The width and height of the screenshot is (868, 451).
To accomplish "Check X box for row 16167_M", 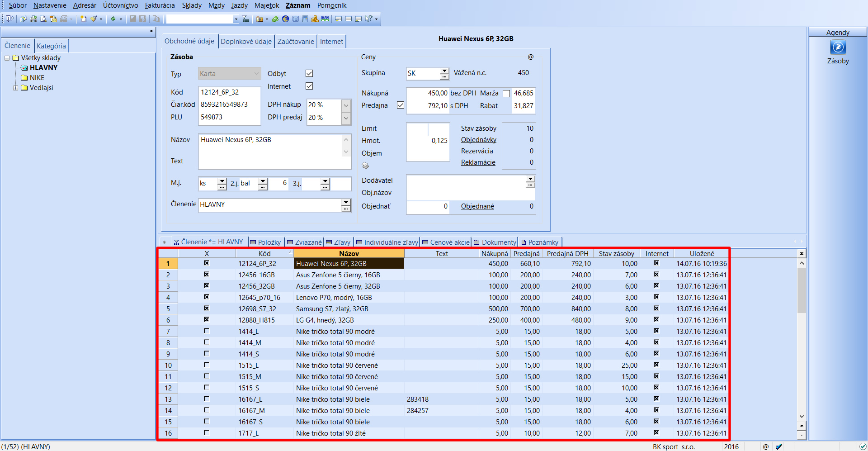I will (207, 410).
